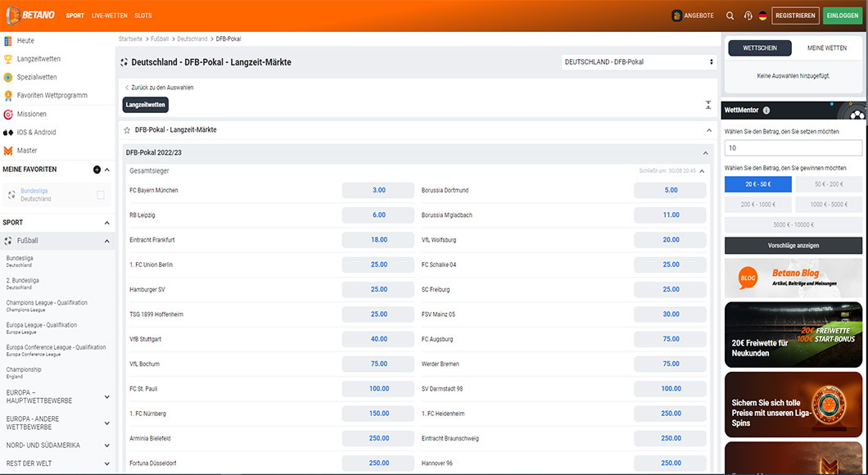
Task: Select the 20 € - 50 € amount
Action: tap(757, 184)
